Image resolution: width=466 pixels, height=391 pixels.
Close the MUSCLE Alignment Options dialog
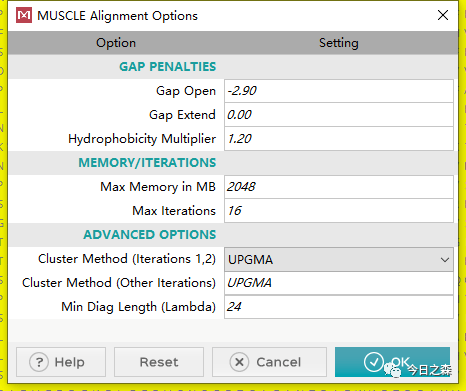(x=443, y=15)
